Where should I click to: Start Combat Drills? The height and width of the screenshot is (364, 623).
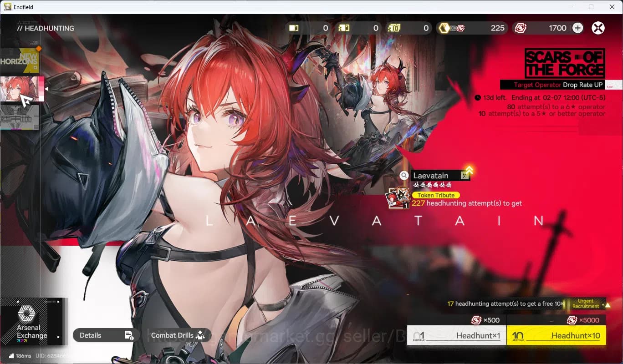pos(178,335)
